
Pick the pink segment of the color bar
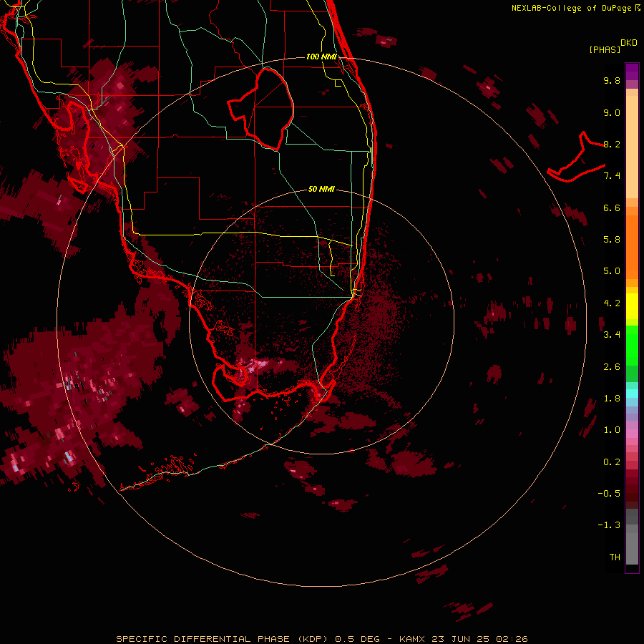point(632,434)
